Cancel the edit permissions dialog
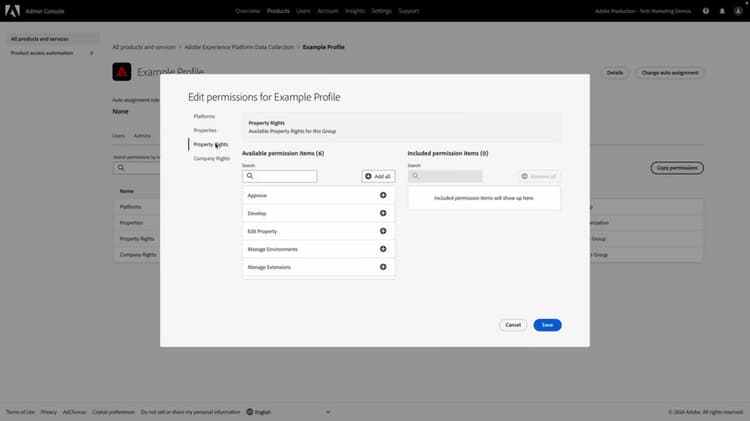Screen dimensions: 750x421 tap(513, 325)
